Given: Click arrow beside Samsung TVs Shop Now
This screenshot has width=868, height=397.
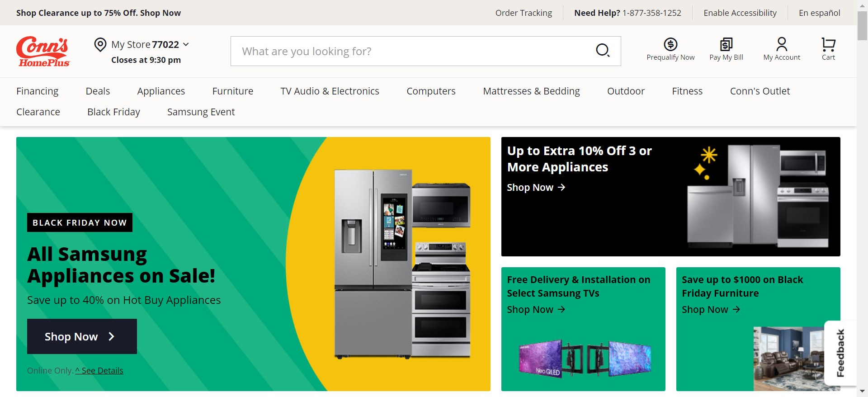Looking at the screenshot, I should coord(561,309).
